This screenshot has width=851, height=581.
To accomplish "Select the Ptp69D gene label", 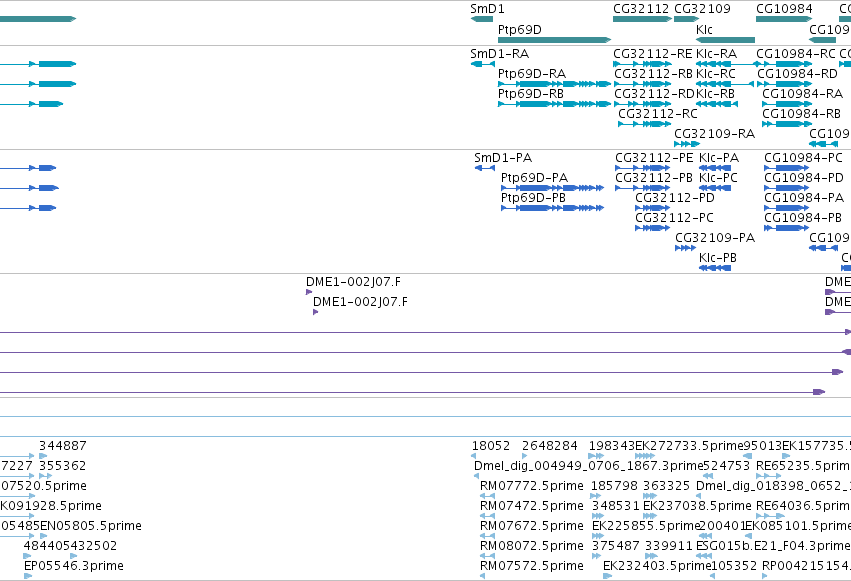I will click(x=519, y=29).
